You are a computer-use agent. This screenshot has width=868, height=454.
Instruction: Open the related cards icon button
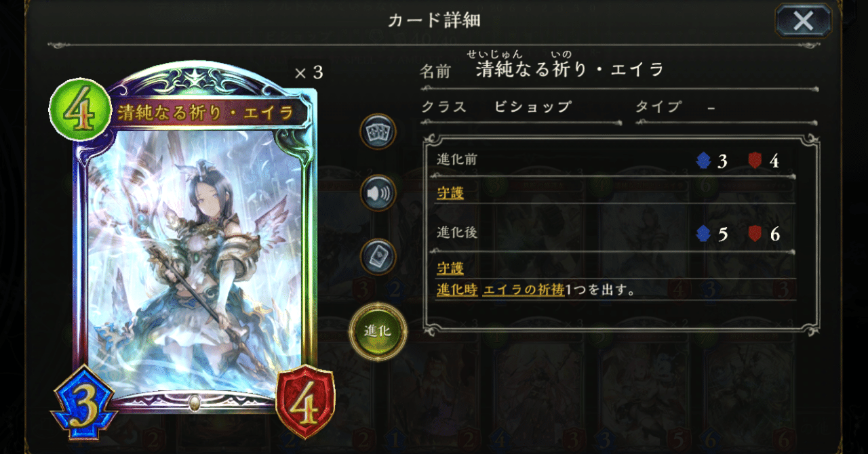point(377,131)
